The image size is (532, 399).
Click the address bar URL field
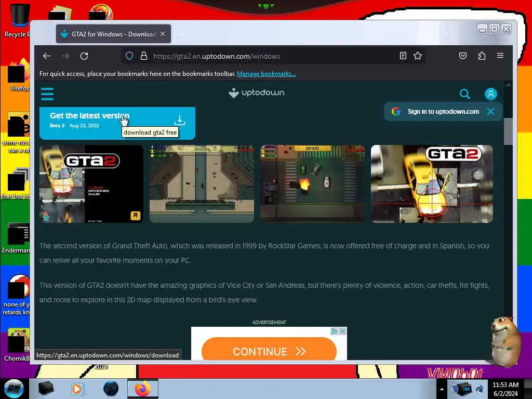coord(273,56)
